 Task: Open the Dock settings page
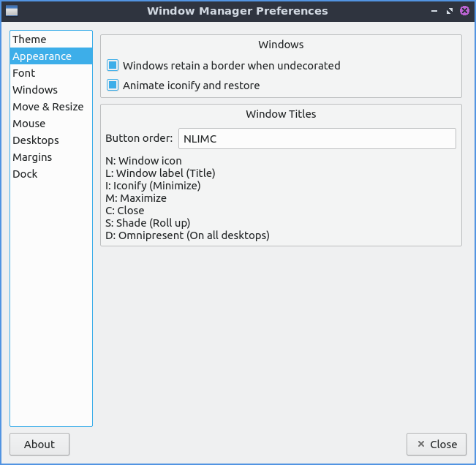(25, 174)
